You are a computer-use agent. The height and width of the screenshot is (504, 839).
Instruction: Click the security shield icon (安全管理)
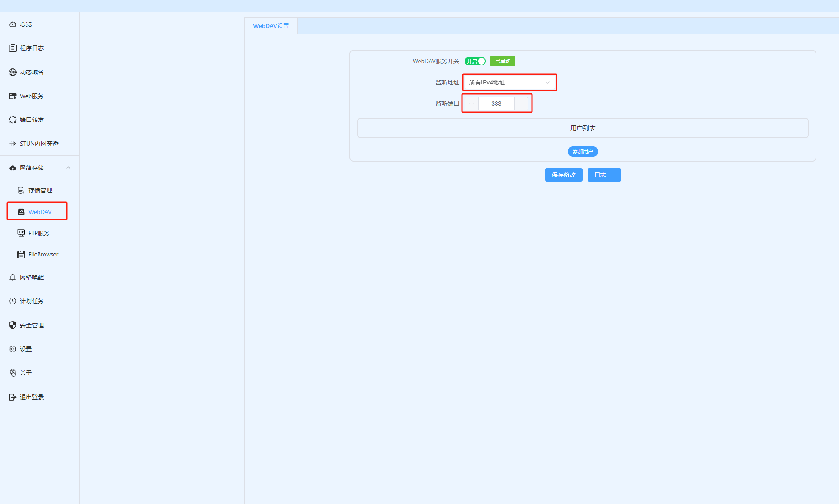(13, 325)
